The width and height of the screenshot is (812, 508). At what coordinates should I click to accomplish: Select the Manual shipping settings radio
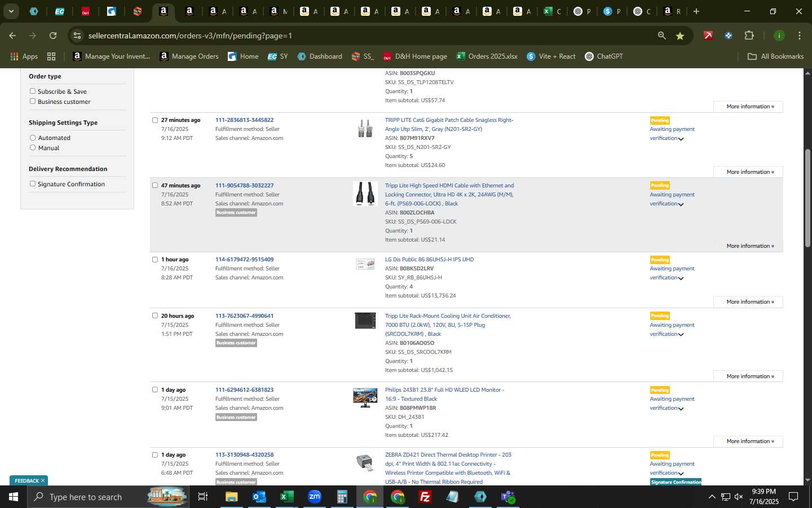tap(33, 148)
